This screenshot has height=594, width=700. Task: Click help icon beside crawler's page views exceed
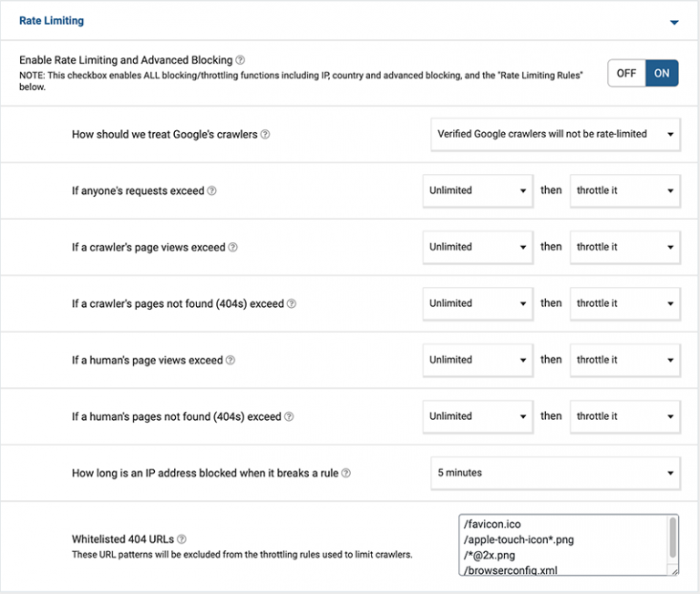[x=232, y=248]
